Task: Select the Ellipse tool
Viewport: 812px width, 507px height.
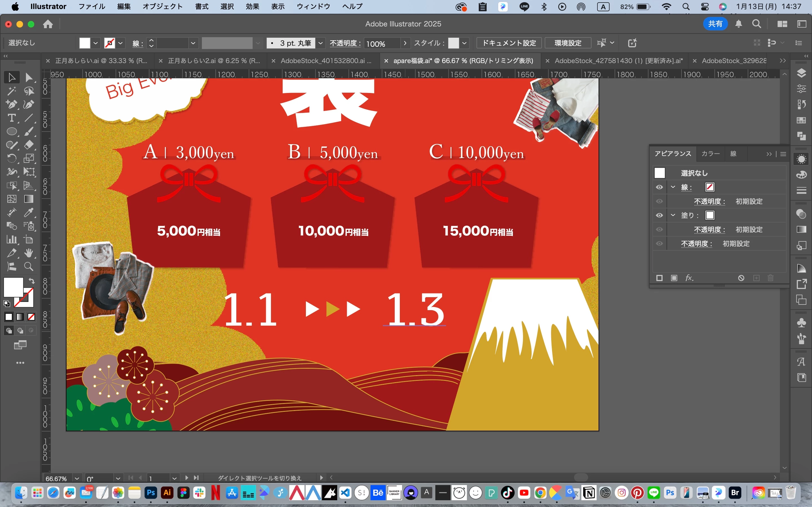Action: click(11, 132)
